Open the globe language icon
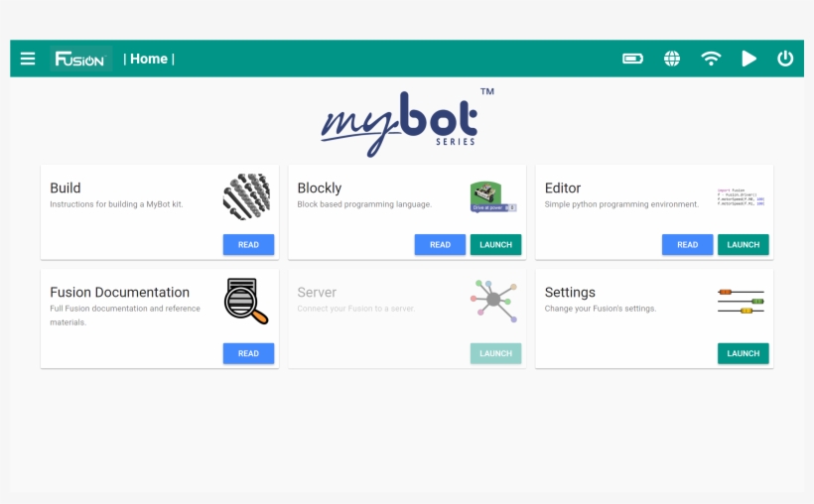The height and width of the screenshot is (504, 814). (x=672, y=59)
